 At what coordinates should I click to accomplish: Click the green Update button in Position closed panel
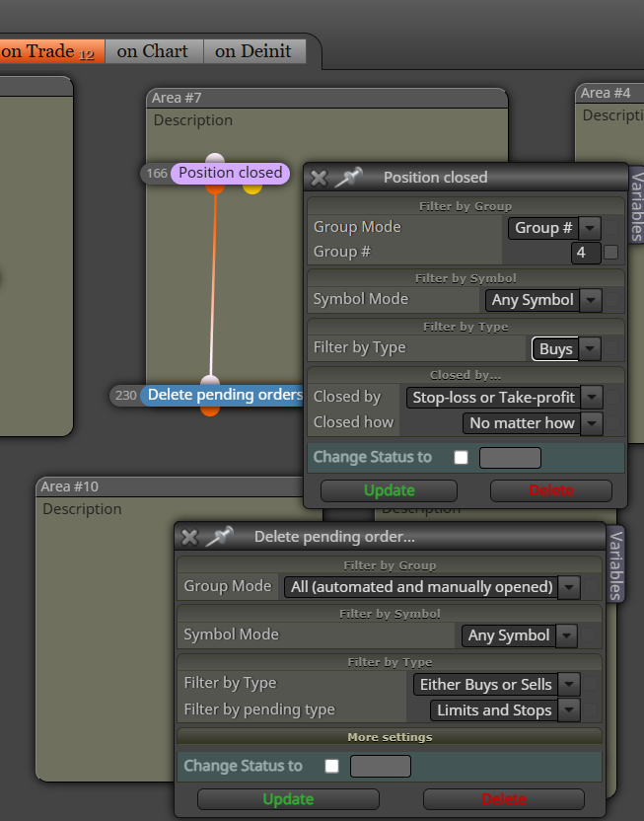(390, 490)
